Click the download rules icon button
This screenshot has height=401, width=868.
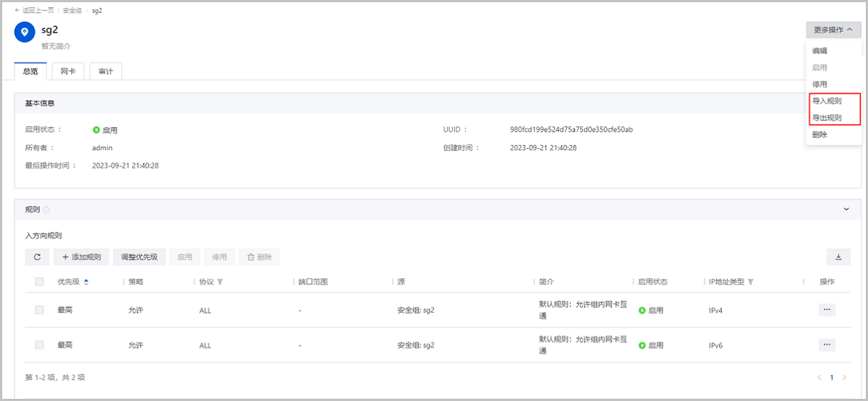pos(838,257)
